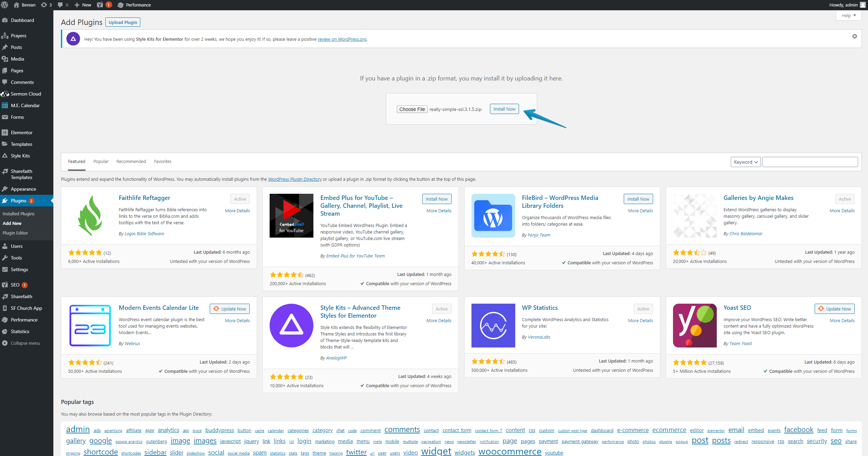The image size is (868, 456).
Task: Click the Faithlife Reftagger flame thumbnail
Action: pyautogui.click(x=90, y=216)
